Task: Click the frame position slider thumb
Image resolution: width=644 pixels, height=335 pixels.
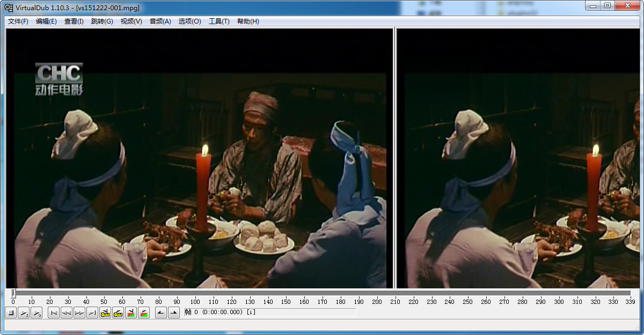Action: [13, 293]
